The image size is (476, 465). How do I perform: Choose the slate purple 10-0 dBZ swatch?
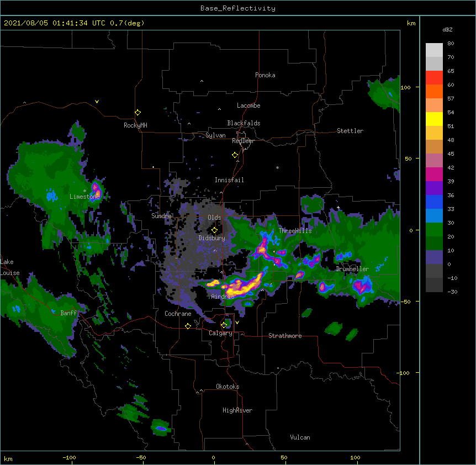(434, 257)
